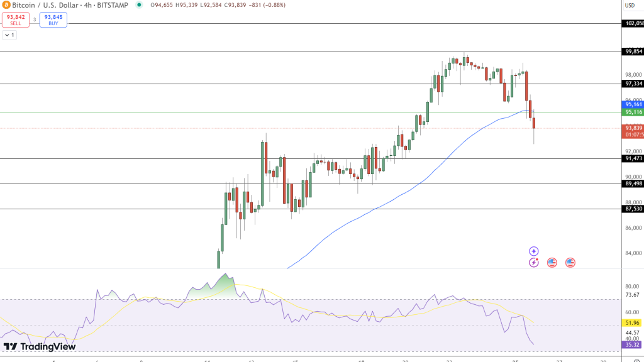The height and width of the screenshot is (362, 644).
Task: Click the green market status dot beside BITSTAMP
Action: (x=140, y=6)
